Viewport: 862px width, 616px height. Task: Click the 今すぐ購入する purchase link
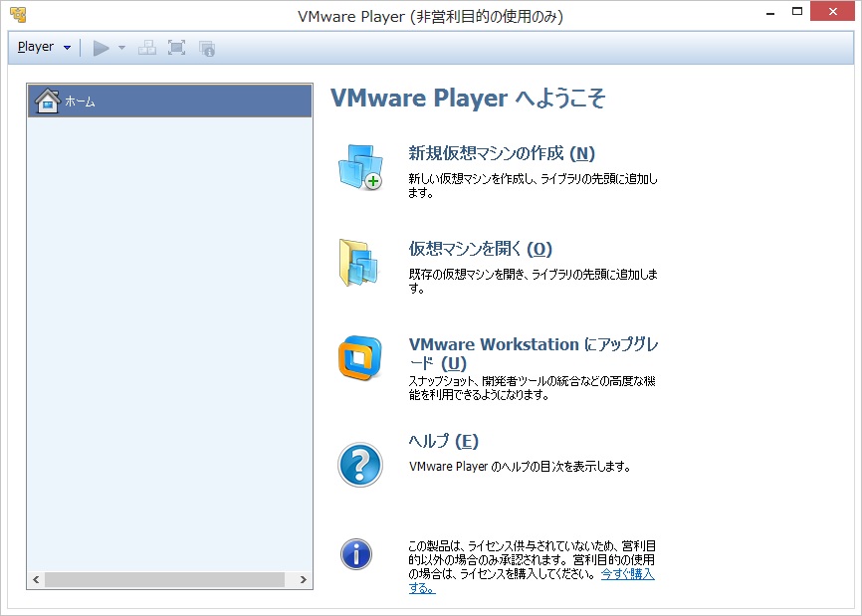pos(627,574)
